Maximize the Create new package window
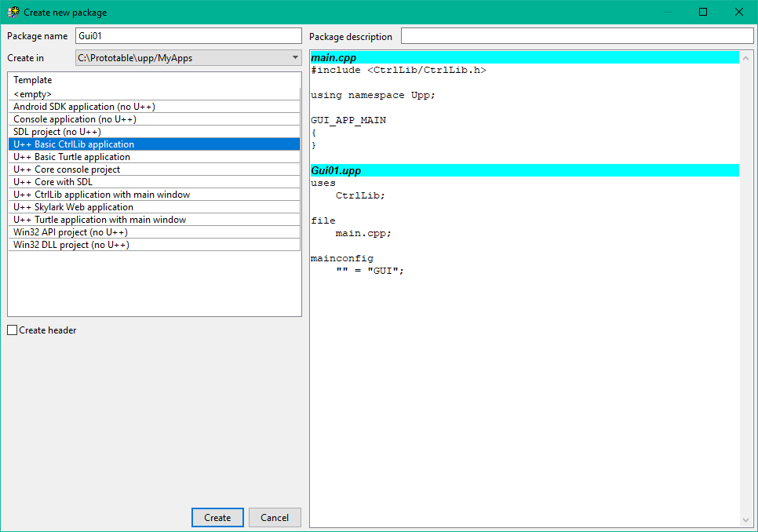Image resolution: width=758 pixels, height=532 pixels. (x=703, y=12)
